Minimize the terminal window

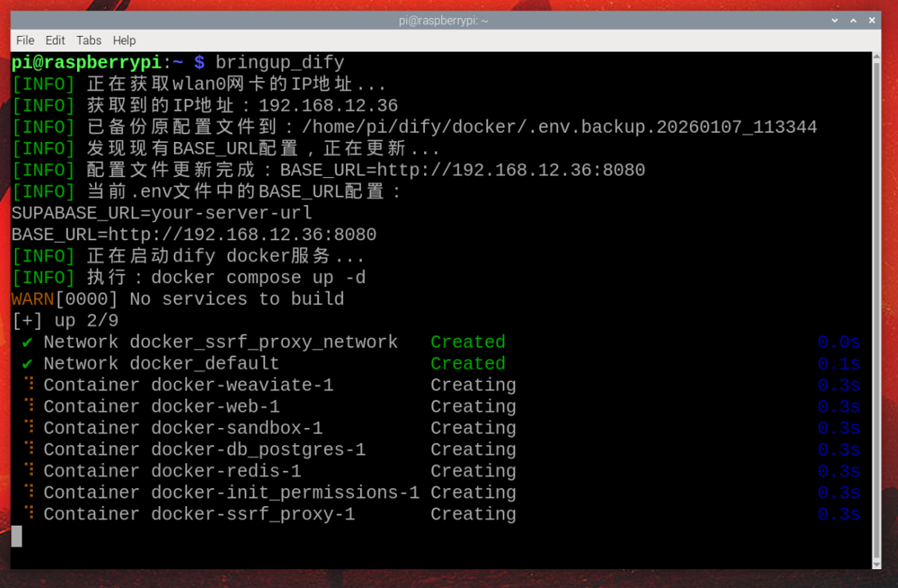click(834, 21)
